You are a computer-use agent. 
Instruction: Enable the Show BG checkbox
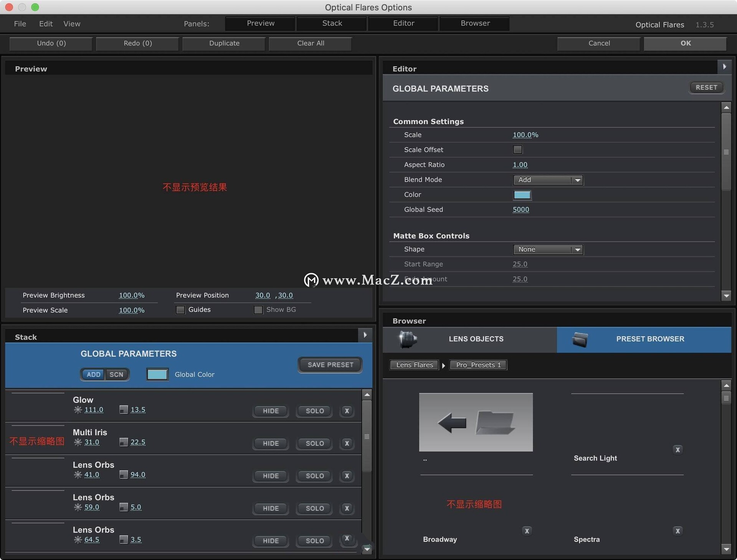258,309
